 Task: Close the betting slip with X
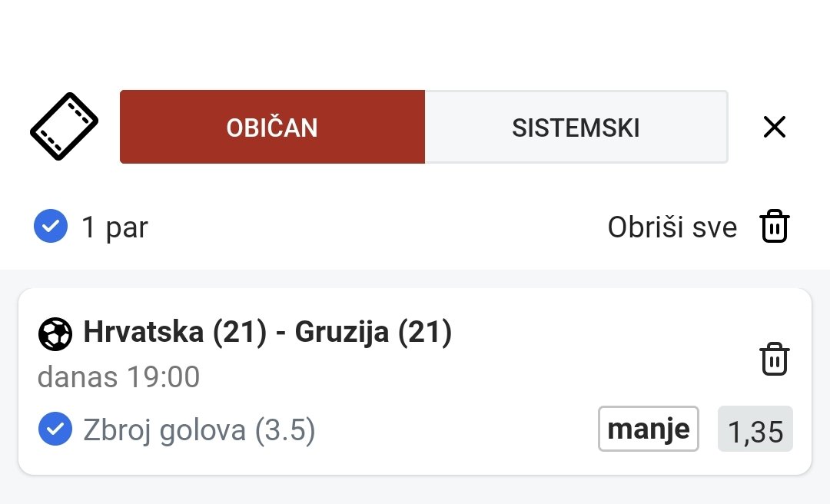pyautogui.click(x=775, y=127)
